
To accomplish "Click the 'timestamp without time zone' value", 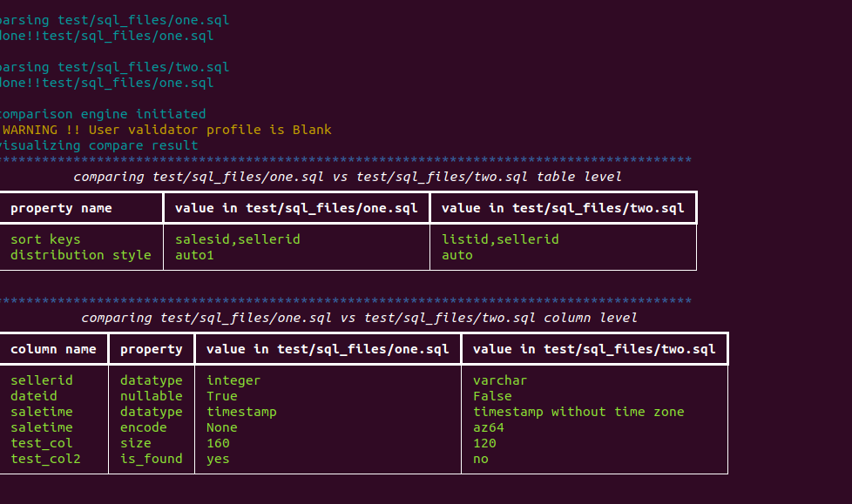I will click(578, 412).
